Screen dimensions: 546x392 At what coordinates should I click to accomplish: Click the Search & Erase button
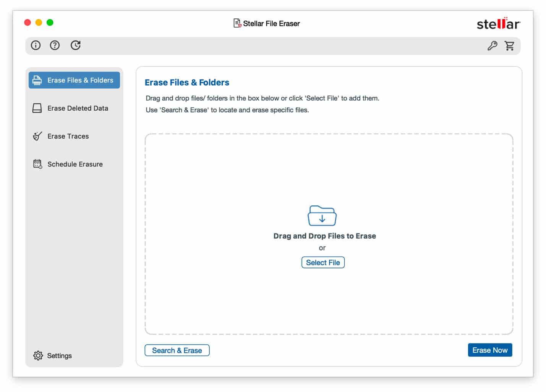(177, 350)
